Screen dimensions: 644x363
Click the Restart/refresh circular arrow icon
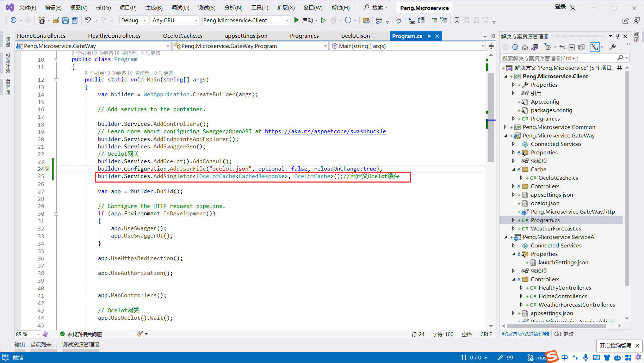click(x=348, y=20)
